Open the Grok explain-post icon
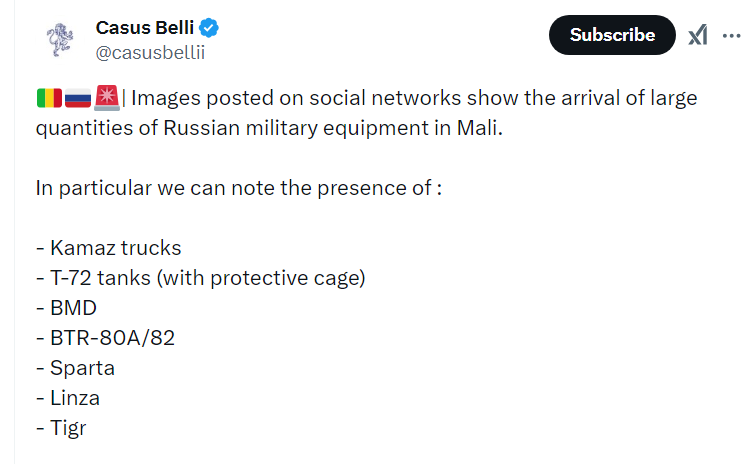This screenshot has height=464, width=745. point(698,35)
